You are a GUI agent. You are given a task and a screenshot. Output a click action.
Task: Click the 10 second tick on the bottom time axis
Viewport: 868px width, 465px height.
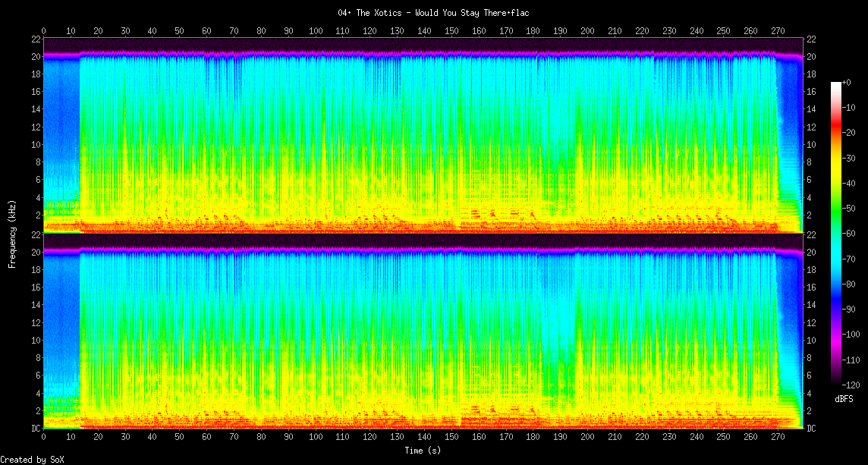click(x=71, y=438)
